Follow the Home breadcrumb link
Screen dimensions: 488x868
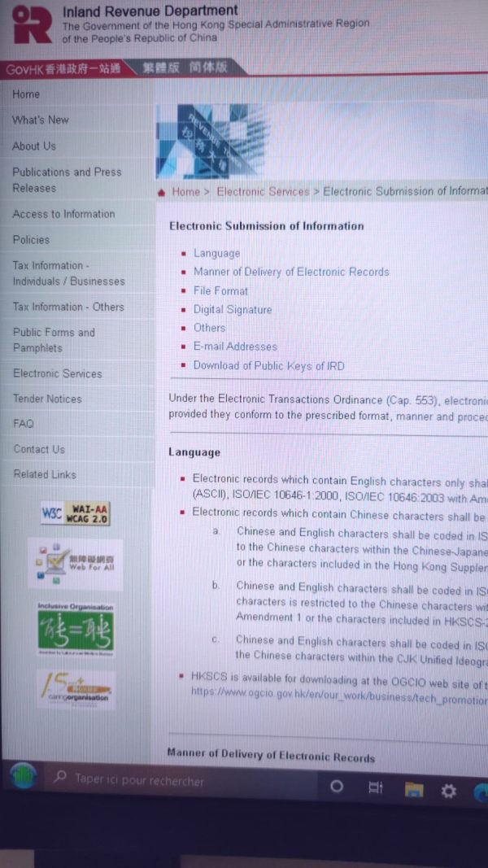pos(186,192)
